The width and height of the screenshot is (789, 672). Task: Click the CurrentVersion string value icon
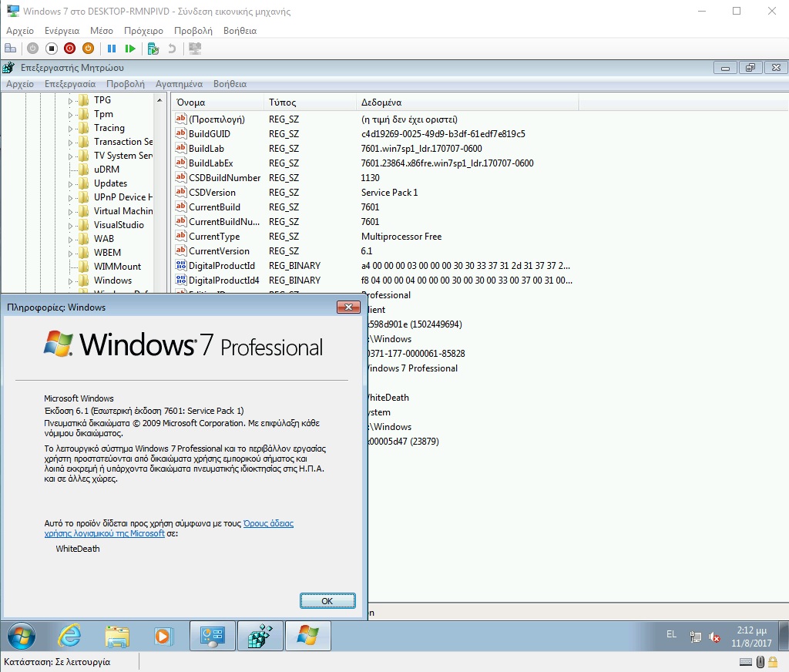pyautogui.click(x=180, y=250)
